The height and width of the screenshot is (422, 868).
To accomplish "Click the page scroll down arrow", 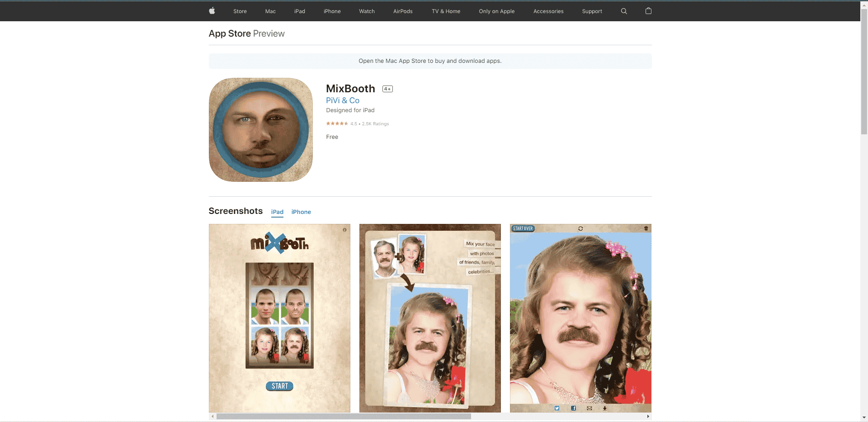I will click(864, 417).
